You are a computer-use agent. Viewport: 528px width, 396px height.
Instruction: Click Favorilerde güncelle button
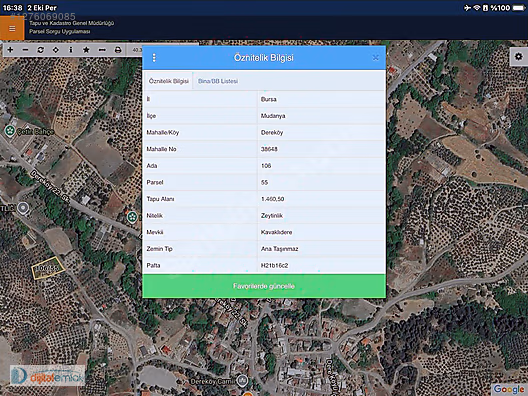pyautogui.click(x=264, y=286)
